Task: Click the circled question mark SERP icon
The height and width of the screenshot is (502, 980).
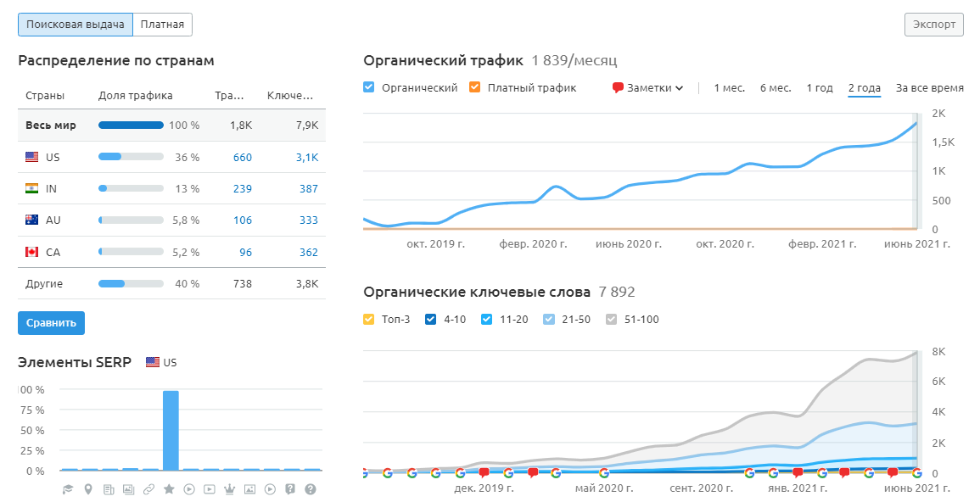Action: [x=311, y=489]
